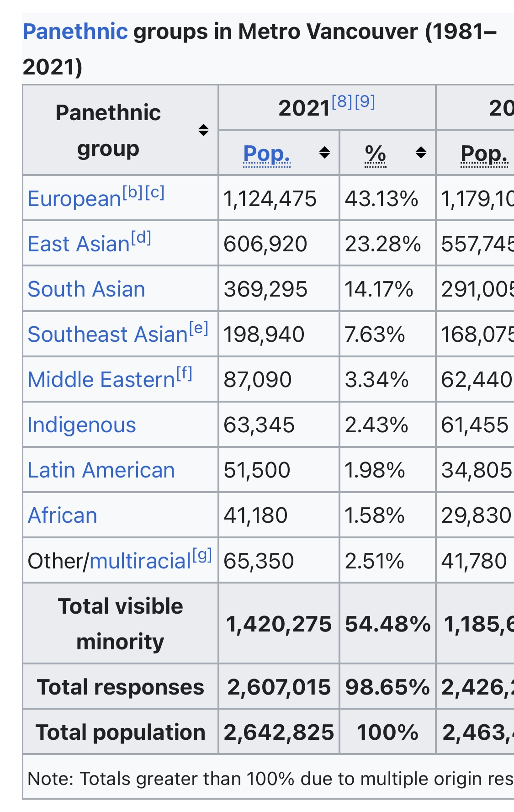Open the Southeast Asian link
The image size is (514, 812).
107,334
